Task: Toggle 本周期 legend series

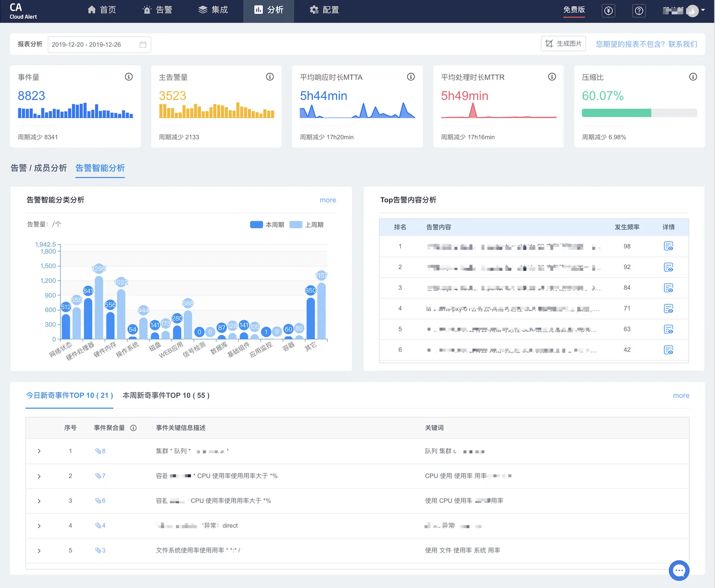Action: 267,224
